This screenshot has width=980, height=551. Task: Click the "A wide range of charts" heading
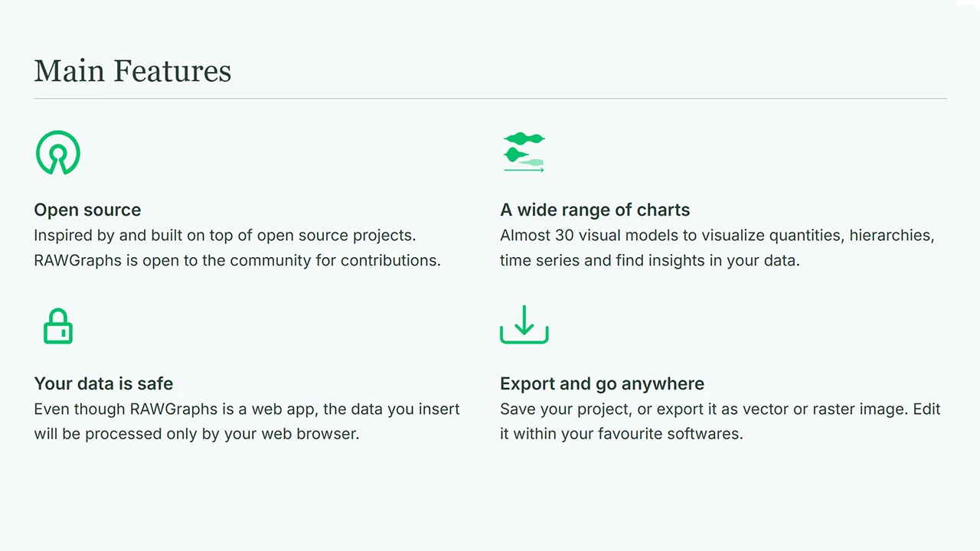595,210
